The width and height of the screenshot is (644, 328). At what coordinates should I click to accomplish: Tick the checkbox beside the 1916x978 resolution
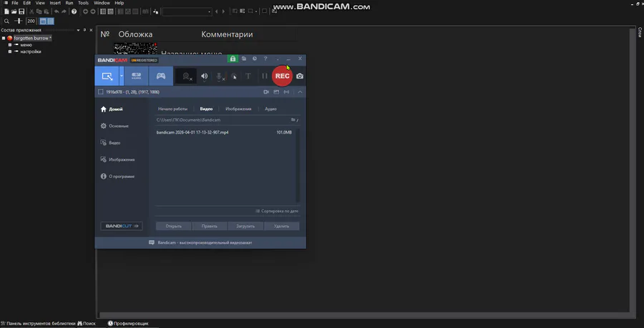pos(101,92)
